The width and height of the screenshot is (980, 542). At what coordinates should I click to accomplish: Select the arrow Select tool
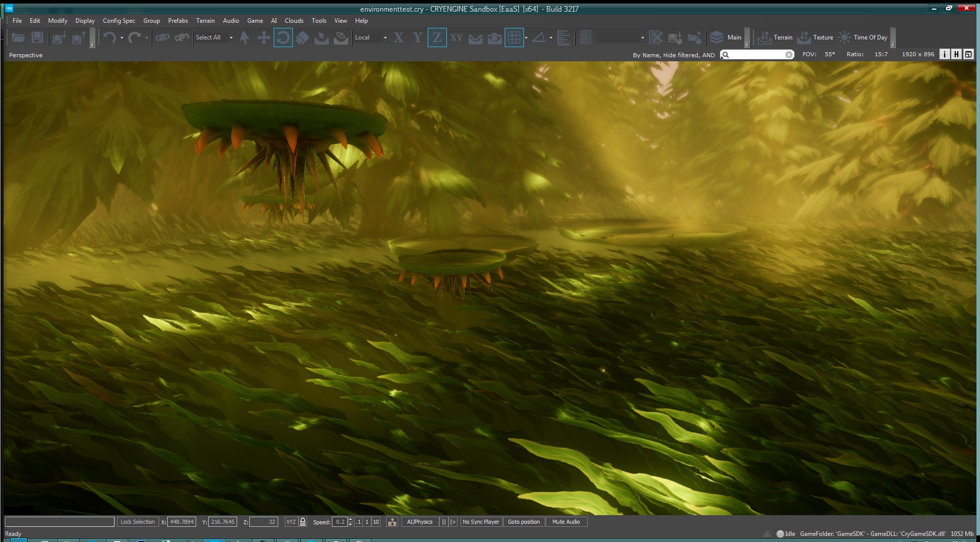(x=244, y=37)
